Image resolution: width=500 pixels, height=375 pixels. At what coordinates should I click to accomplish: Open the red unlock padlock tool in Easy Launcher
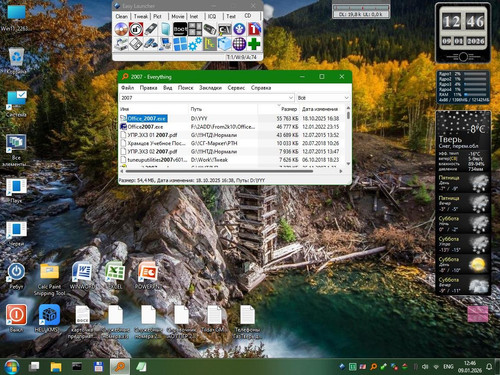point(136,29)
